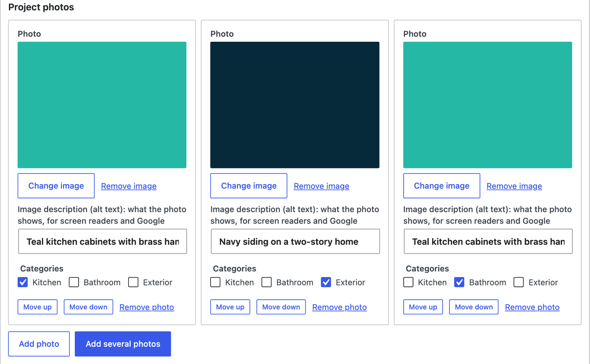This screenshot has height=364, width=590.
Task: Click Categories label on first card
Action: pos(42,268)
